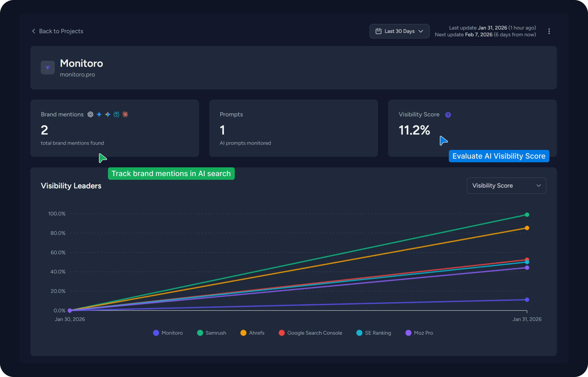Select Google Search Console in the legend
588x377 pixels.
click(311, 333)
